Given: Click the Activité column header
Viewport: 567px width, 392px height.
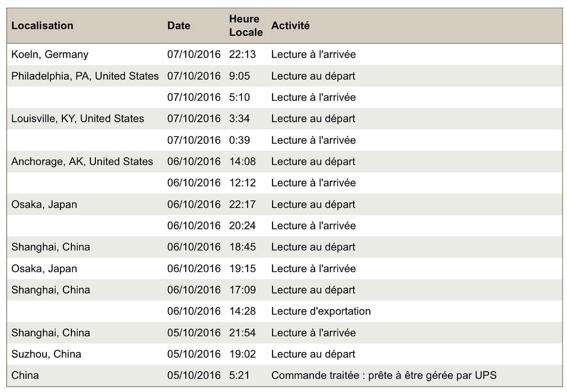Looking at the screenshot, I should [290, 26].
